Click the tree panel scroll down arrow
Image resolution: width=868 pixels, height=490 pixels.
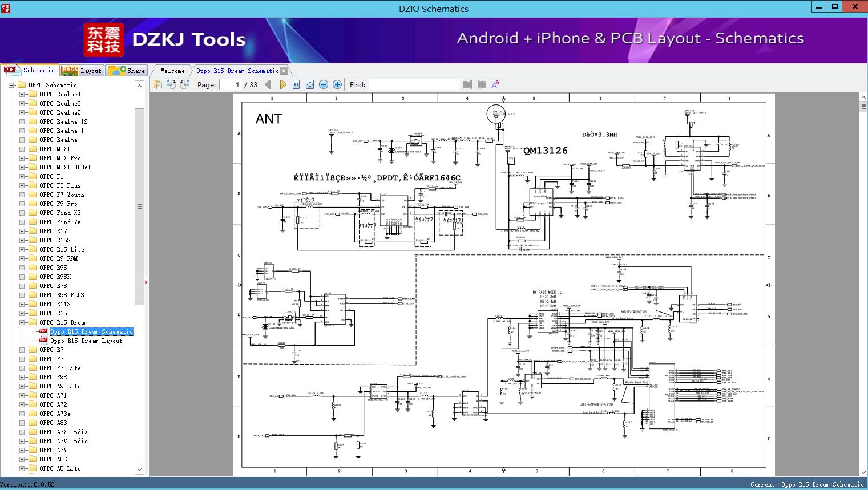[x=139, y=469]
